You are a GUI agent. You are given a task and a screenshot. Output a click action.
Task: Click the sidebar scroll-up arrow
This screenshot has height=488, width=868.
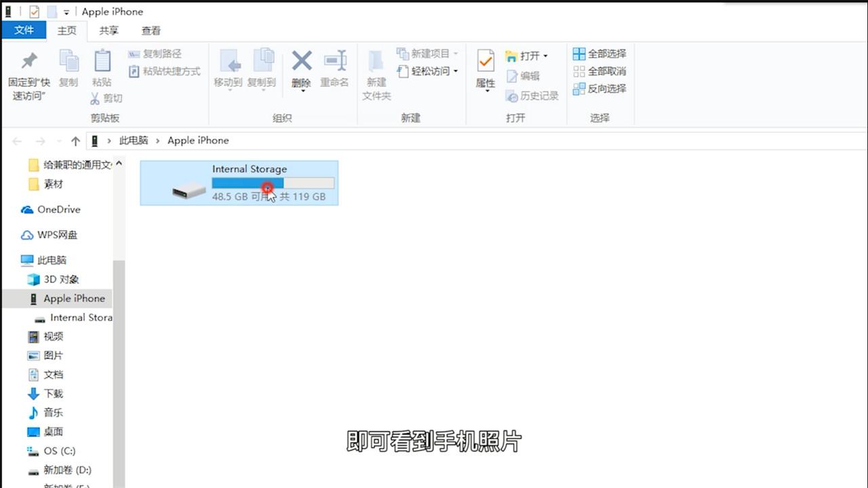pos(119,164)
